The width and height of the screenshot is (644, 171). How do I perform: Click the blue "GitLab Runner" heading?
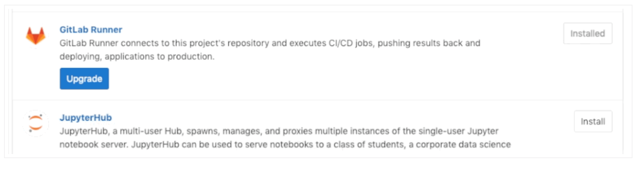[91, 30]
